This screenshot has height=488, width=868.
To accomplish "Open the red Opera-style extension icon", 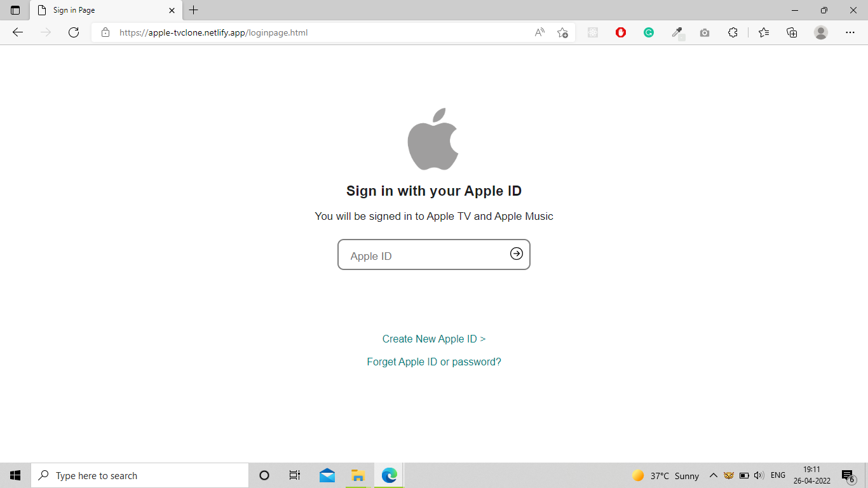I will tap(621, 32).
